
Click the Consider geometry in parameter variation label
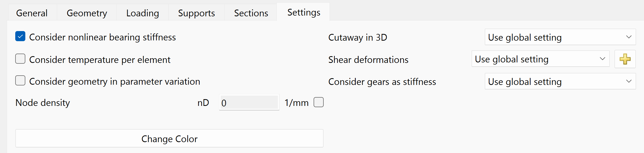click(x=115, y=82)
